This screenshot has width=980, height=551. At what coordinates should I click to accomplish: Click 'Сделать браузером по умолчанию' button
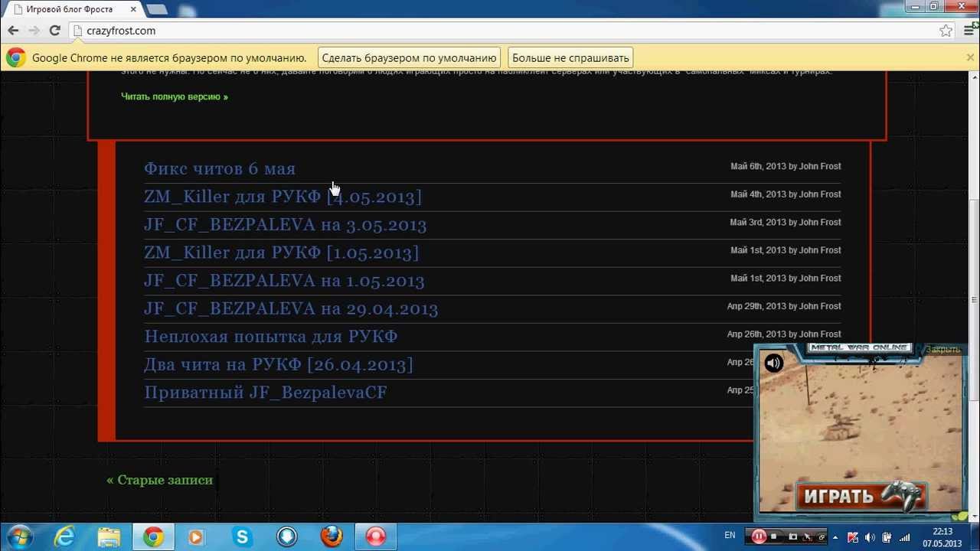pos(409,57)
